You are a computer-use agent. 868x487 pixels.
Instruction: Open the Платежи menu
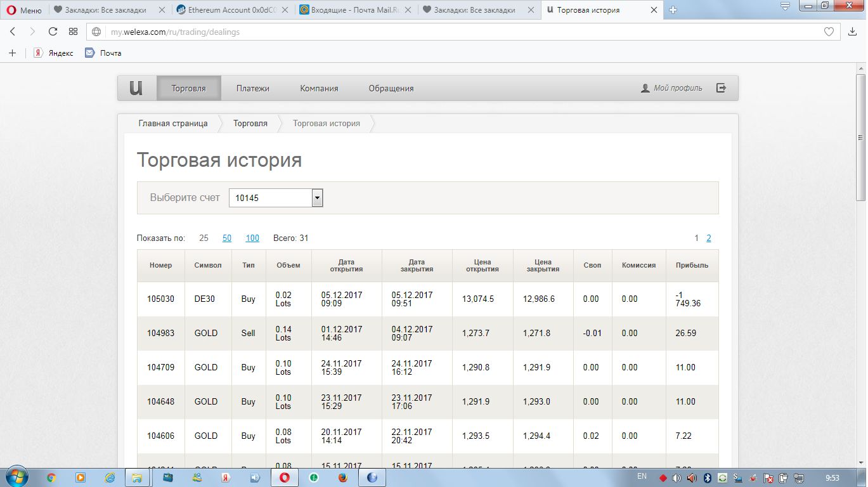(x=253, y=88)
